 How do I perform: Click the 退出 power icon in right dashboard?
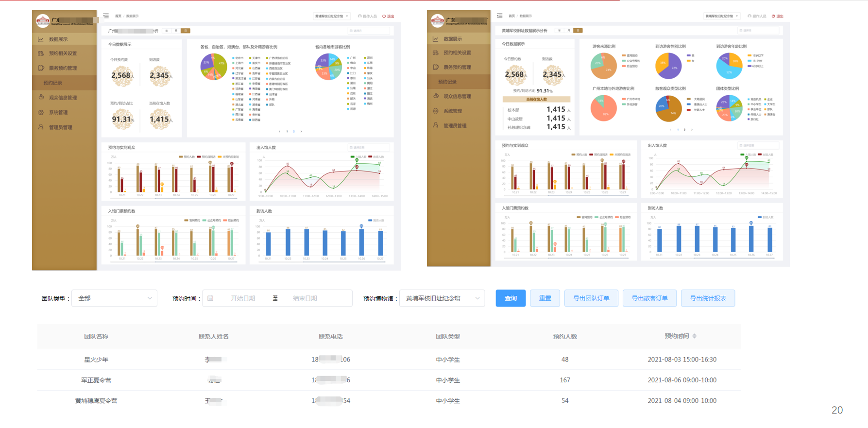pos(773,16)
